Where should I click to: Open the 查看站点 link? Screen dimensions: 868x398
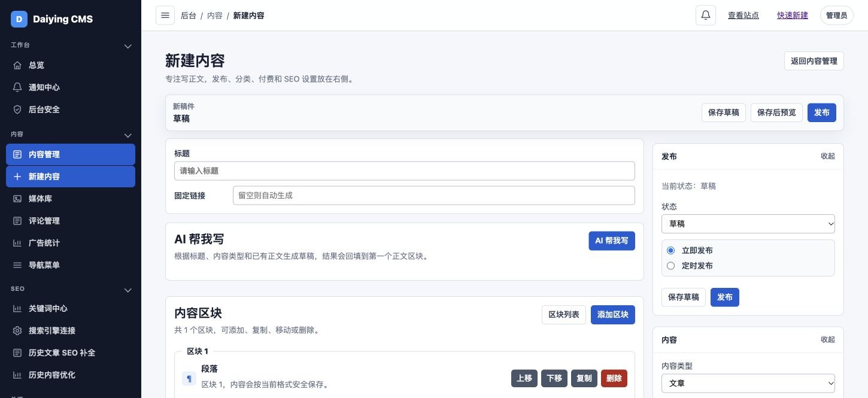(743, 16)
